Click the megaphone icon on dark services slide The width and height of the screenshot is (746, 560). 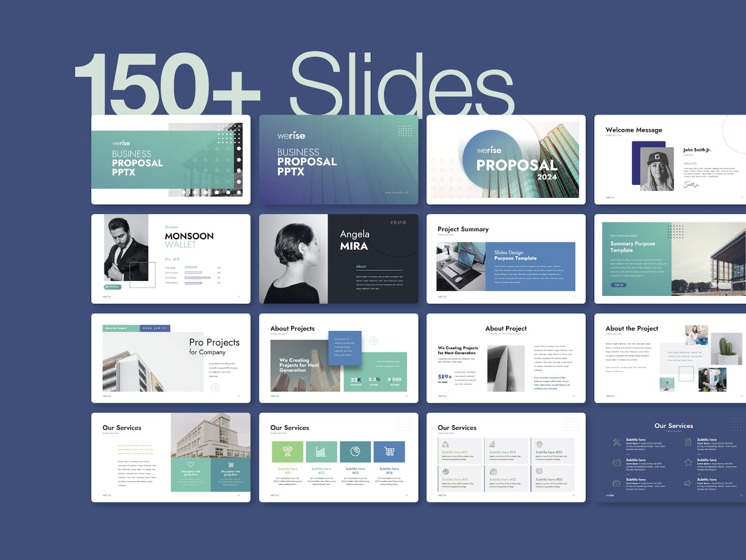click(688, 483)
